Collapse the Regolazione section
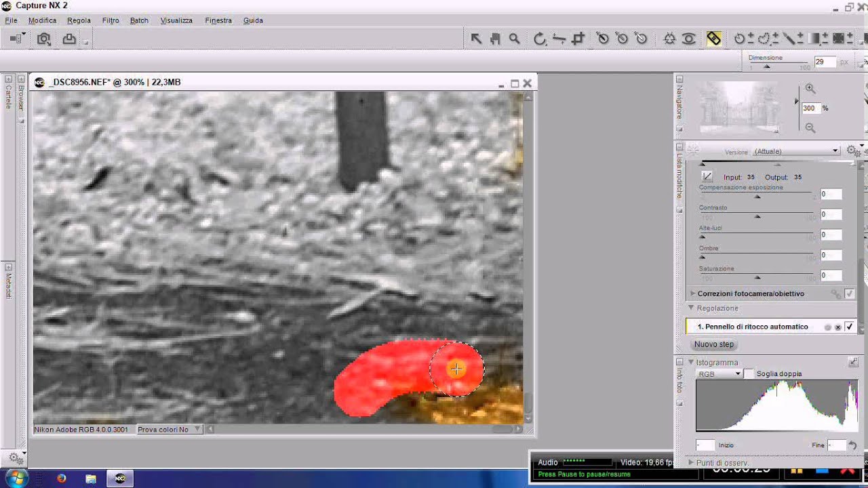Image resolution: width=868 pixels, height=488 pixels. click(692, 308)
